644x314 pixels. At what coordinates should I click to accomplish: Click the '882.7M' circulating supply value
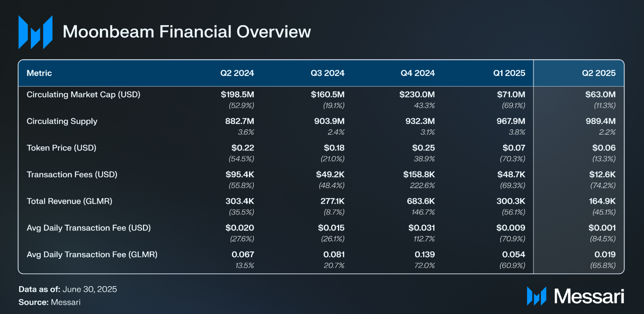[x=240, y=121]
